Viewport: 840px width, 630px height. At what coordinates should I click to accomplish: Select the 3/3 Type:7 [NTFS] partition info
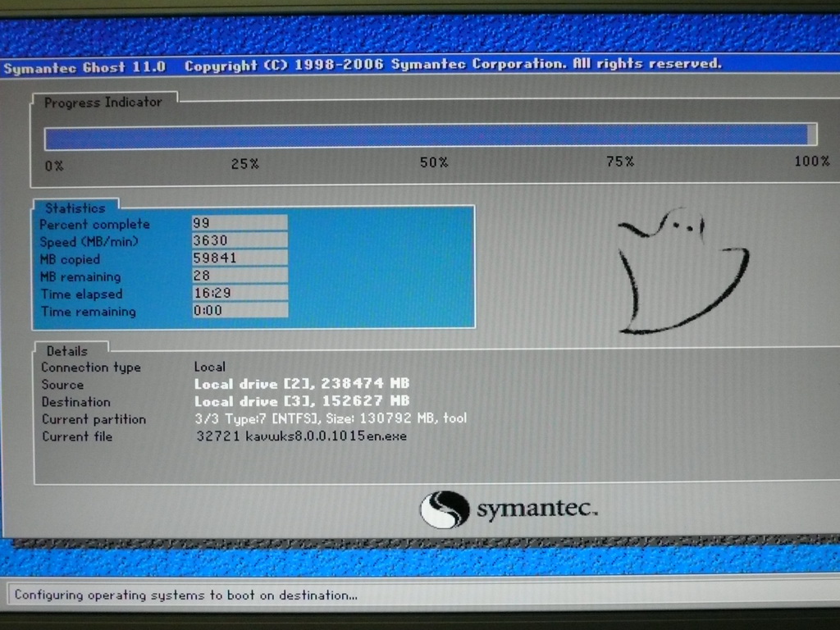(331, 418)
